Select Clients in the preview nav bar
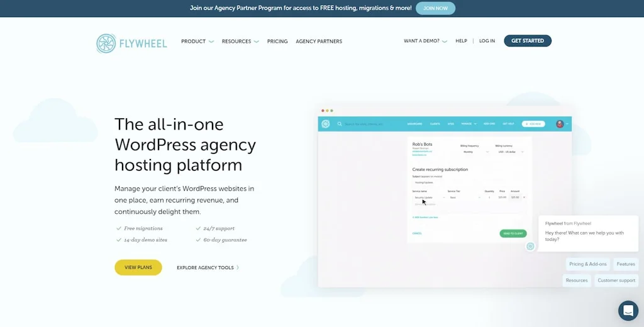644x327 pixels. [435, 124]
